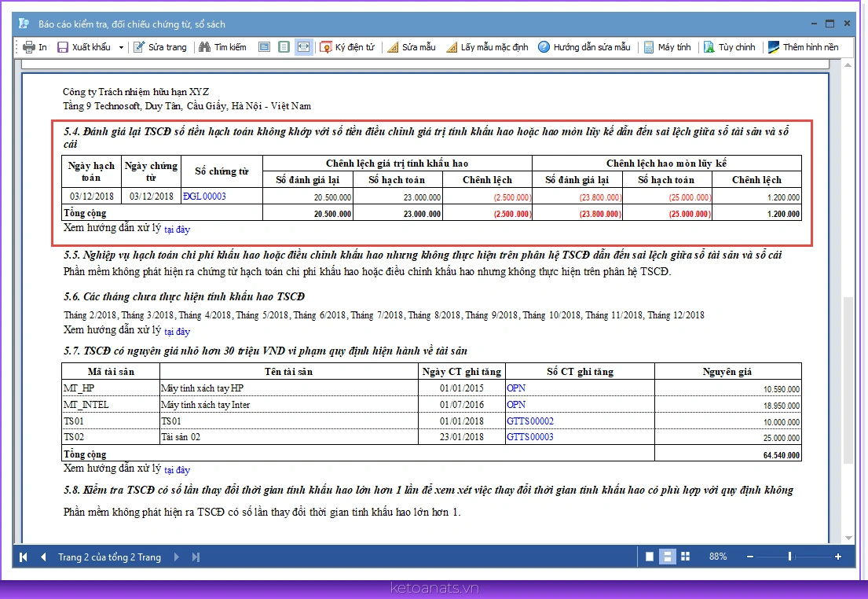The image size is (868, 599).
Task: Open OPN link in MT_HP row
Action: 516,388
